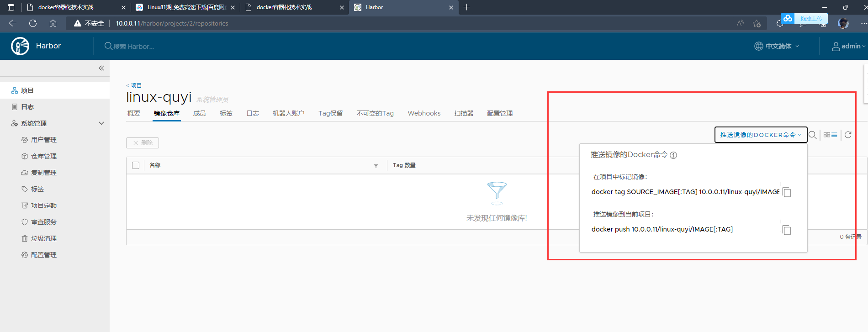868x332 pixels.
Task: Refresh the repository list
Action: 848,135
